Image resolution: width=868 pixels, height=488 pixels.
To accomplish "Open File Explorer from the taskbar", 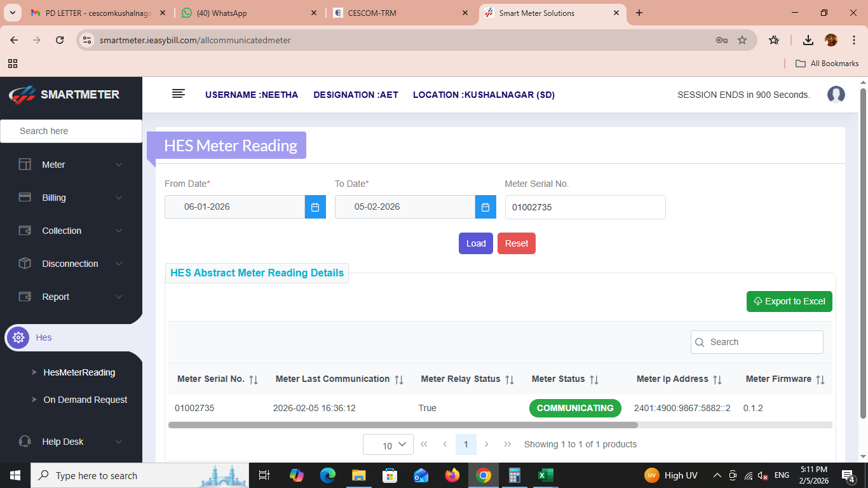I will (359, 475).
